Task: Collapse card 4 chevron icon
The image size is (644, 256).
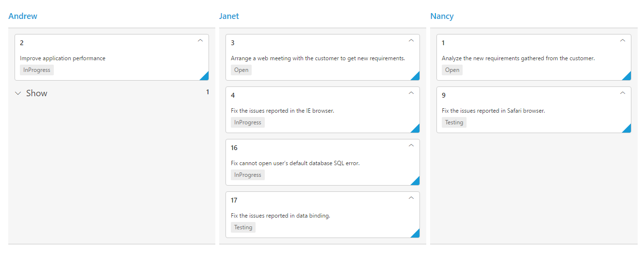Action: pos(411,93)
